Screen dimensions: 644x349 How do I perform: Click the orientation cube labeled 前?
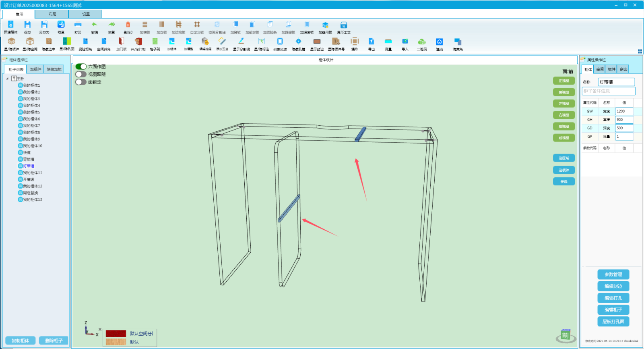566,335
